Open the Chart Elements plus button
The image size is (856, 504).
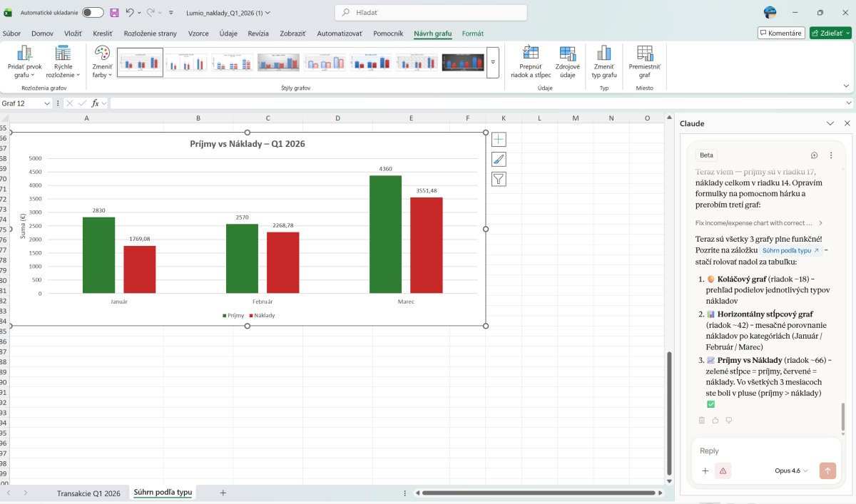(x=499, y=140)
